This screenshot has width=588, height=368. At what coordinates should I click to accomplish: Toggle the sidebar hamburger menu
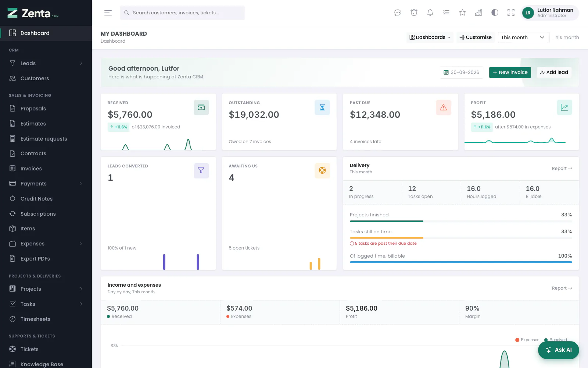pyautogui.click(x=108, y=13)
